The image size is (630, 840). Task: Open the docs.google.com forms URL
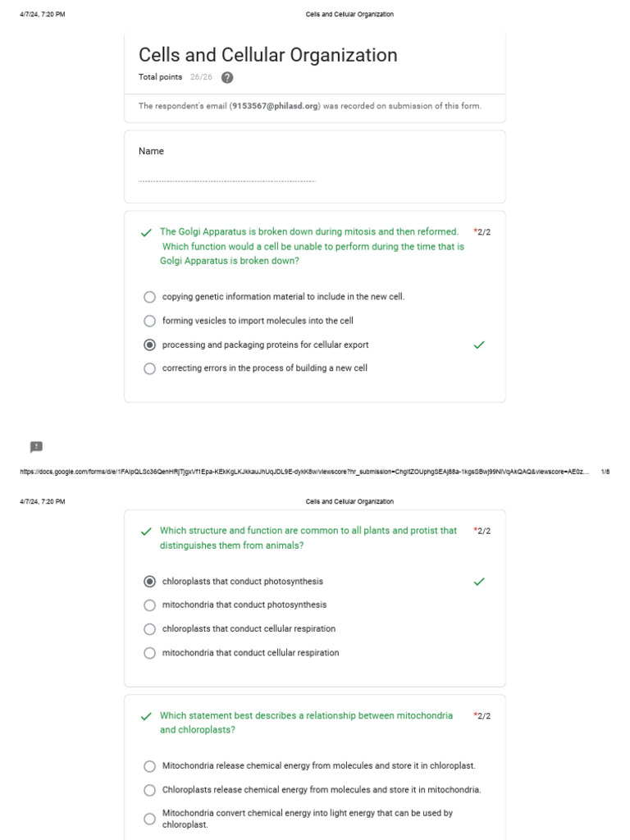click(x=304, y=472)
